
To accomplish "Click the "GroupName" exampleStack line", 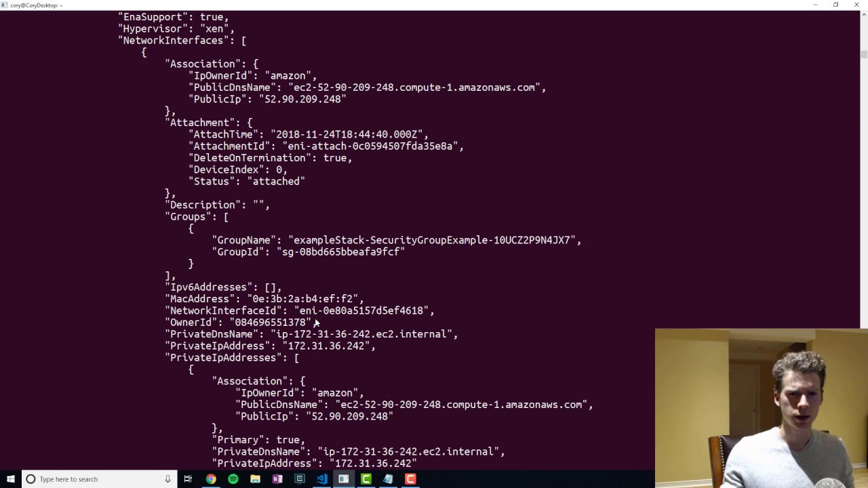I will click(x=397, y=240).
